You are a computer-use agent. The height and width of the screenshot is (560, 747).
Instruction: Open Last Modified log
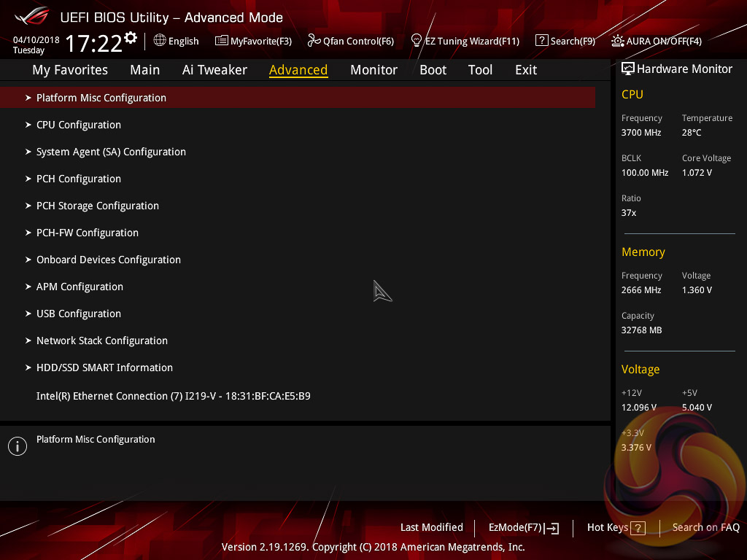coord(432,527)
